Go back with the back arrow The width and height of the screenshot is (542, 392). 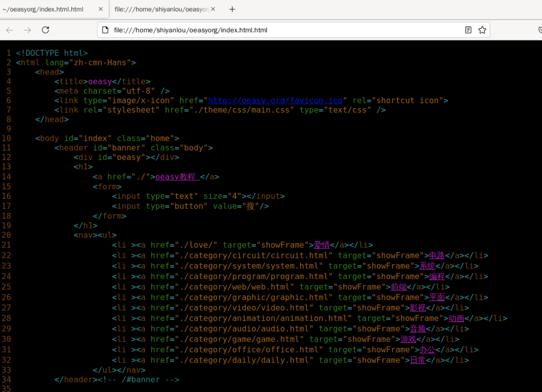(x=10, y=30)
